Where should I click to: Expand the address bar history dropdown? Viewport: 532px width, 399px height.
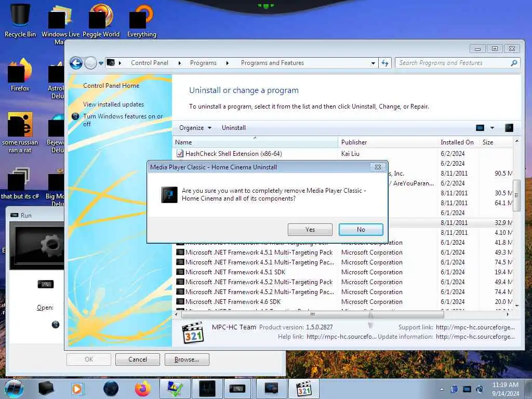[373, 63]
